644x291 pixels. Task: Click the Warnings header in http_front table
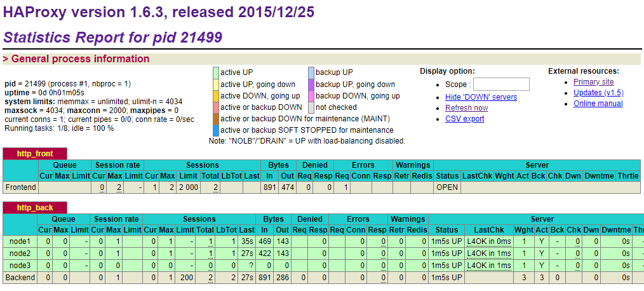point(413,165)
